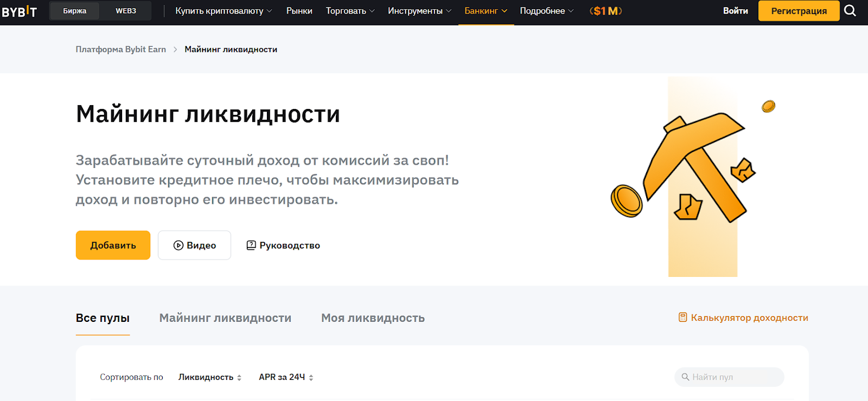Screen dimensions: 868x401
Task: Expand the Подробнее dropdown
Action: point(547,11)
